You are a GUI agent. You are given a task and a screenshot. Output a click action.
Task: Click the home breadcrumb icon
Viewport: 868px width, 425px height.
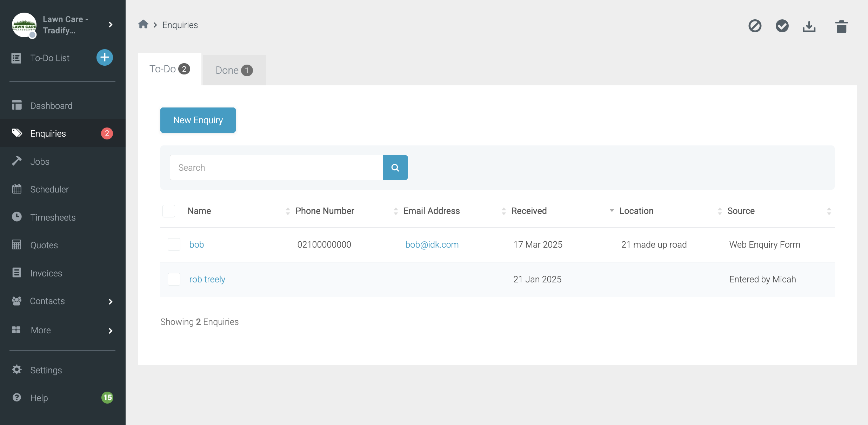click(x=143, y=25)
